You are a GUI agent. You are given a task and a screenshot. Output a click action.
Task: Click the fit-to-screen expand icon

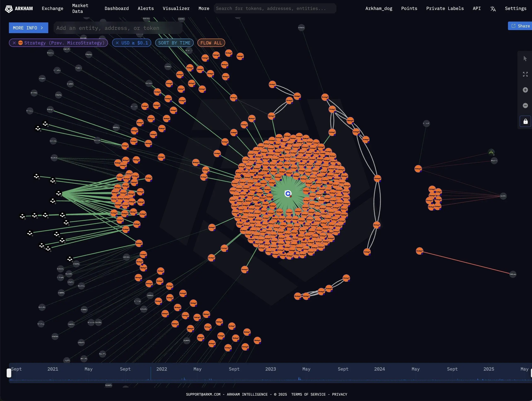[525, 74]
